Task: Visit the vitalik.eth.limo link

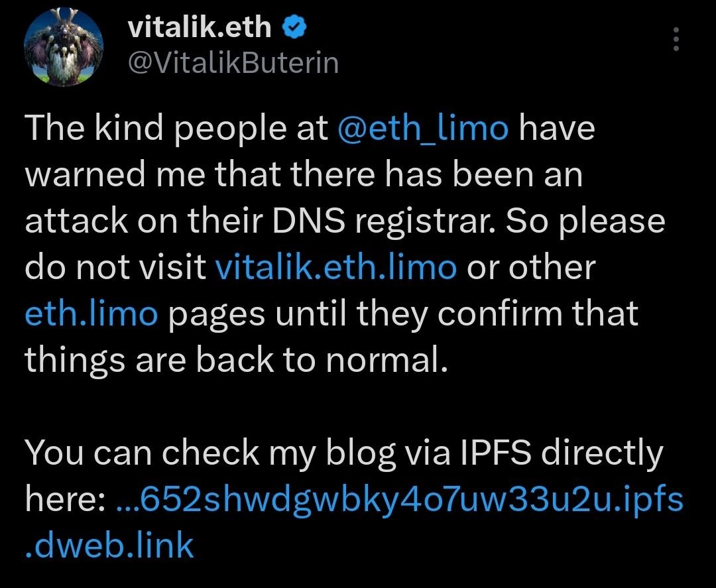Action: (335, 268)
